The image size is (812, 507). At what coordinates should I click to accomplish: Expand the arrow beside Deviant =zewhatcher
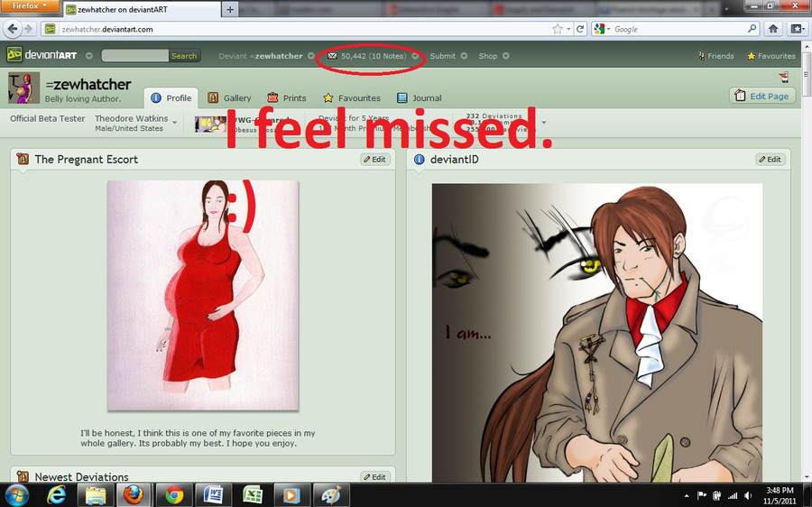coord(310,56)
